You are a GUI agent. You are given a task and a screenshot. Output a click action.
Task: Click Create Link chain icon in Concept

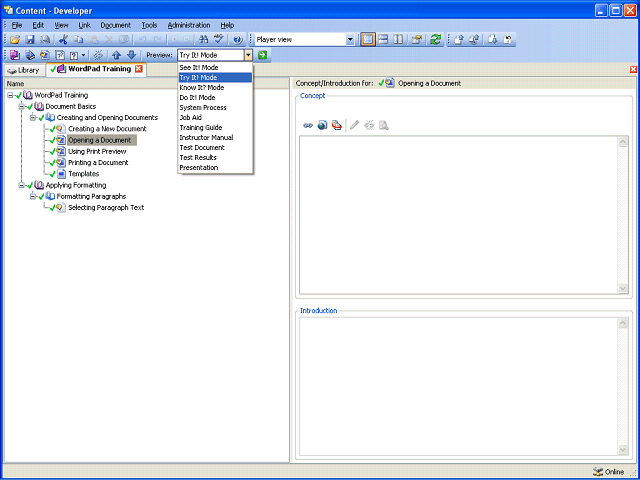point(308,125)
